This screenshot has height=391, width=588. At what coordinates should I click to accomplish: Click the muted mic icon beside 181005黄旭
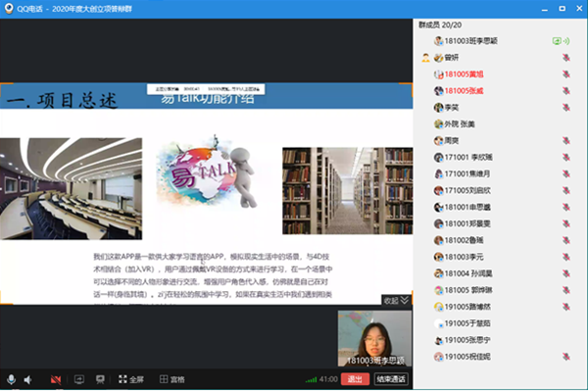pos(565,74)
